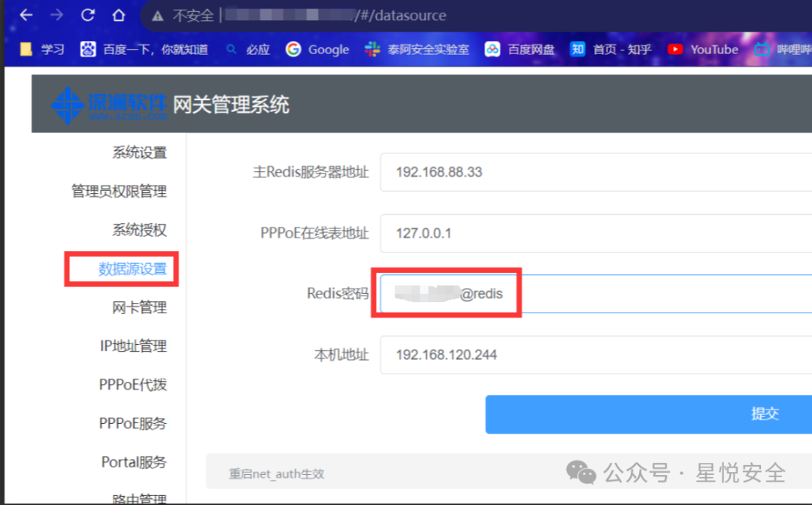Open Portal服务 in the sidebar
The image size is (812, 505).
(134, 461)
